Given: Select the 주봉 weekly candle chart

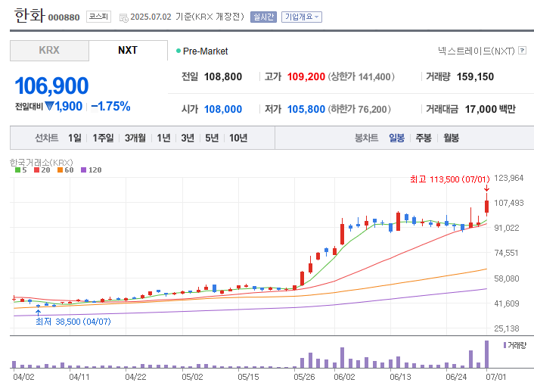Looking at the screenshot, I should (x=424, y=138).
